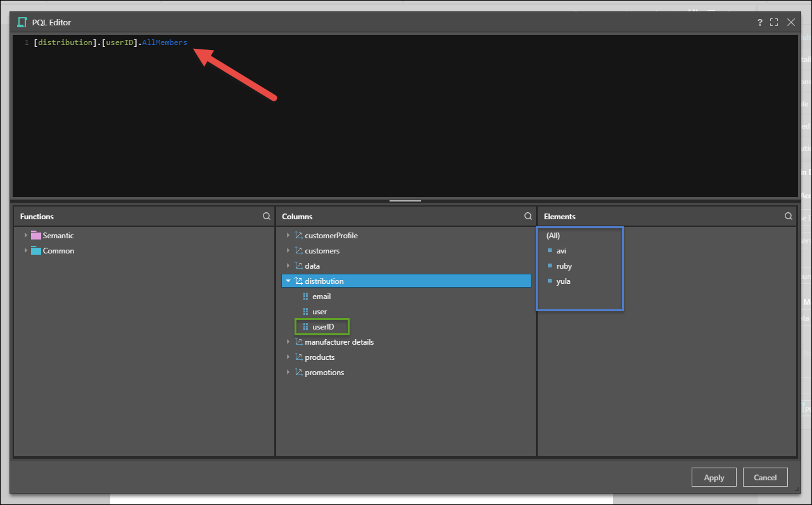Click the userID column grid icon
812x505 pixels.
click(x=305, y=327)
